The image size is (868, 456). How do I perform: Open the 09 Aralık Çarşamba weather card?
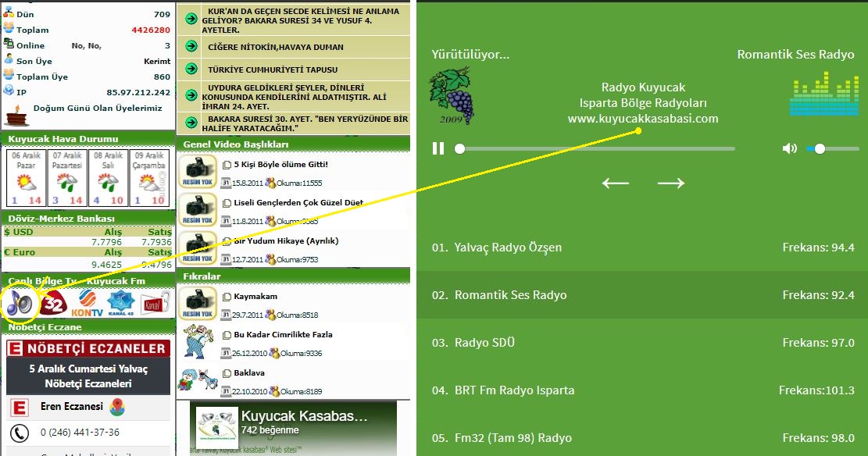149,178
